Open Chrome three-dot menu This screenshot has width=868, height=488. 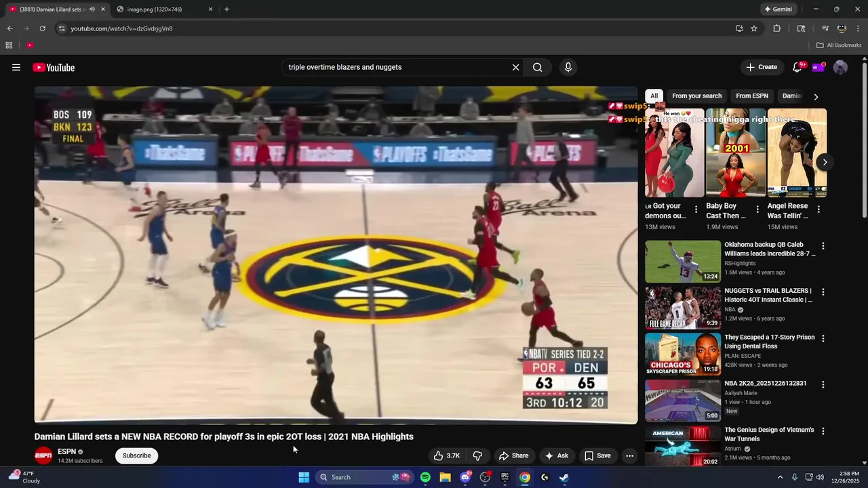click(x=857, y=28)
